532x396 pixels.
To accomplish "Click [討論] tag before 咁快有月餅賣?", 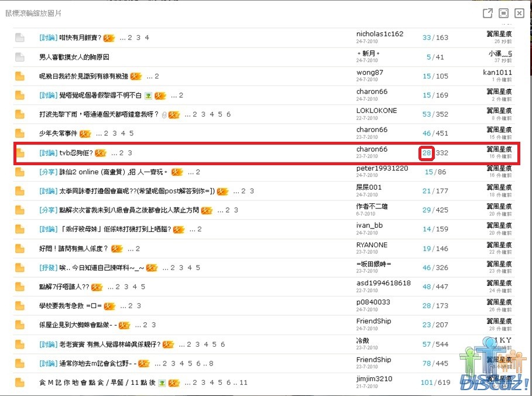I will 48,37.
